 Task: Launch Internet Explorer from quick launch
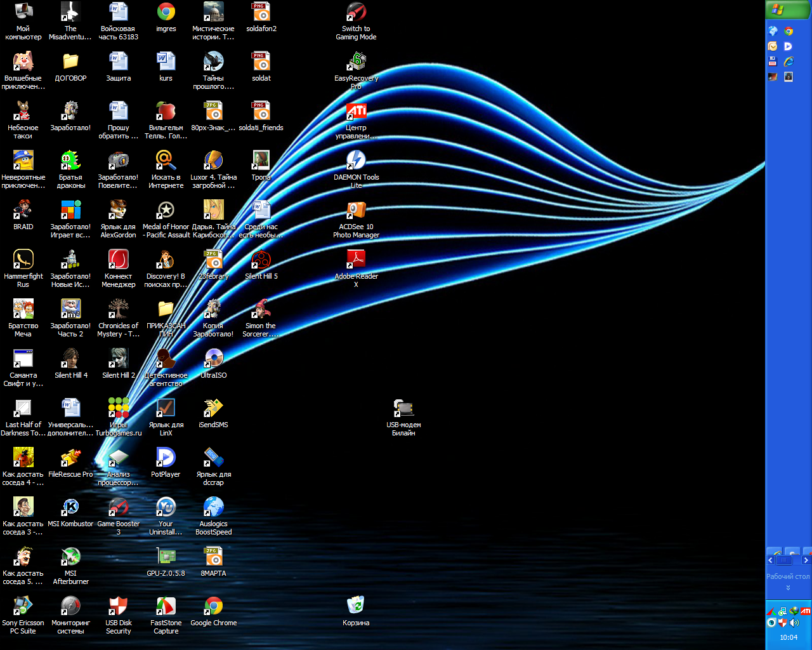click(x=789, y=62)
